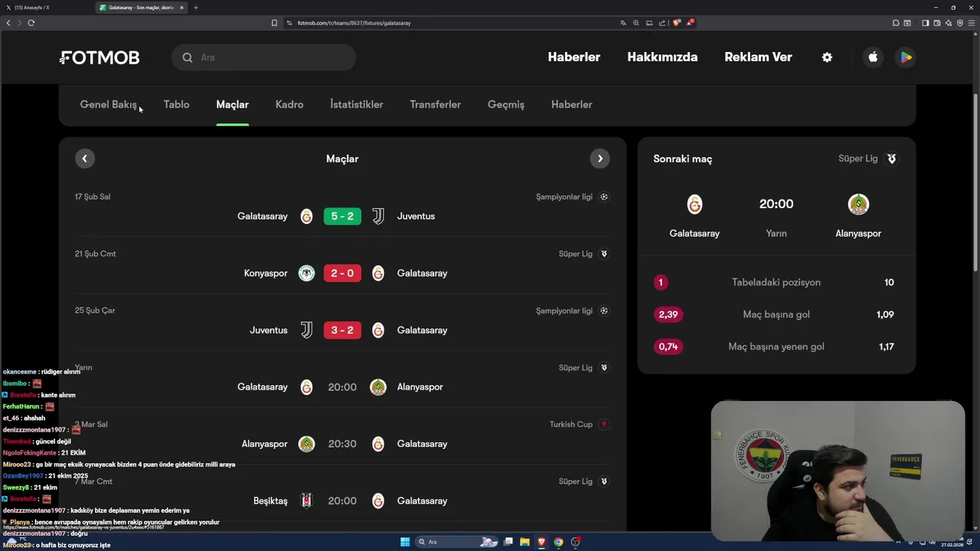
Task: Select the Kadro tab
Action: tap(289, 105)
